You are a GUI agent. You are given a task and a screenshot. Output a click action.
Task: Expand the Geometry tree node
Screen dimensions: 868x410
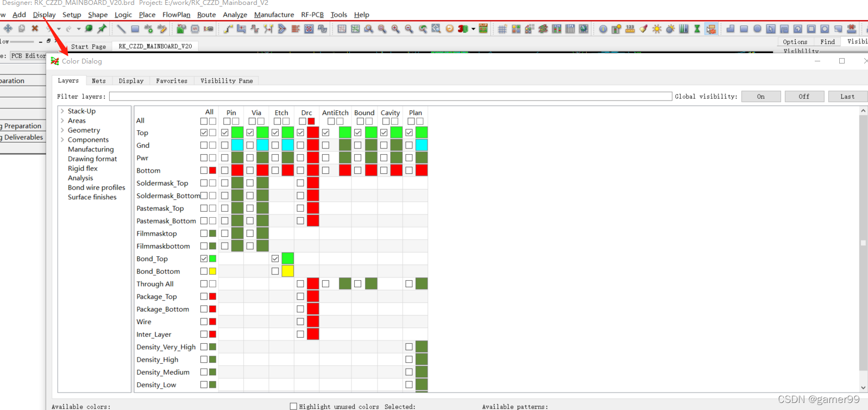(62, 130)
